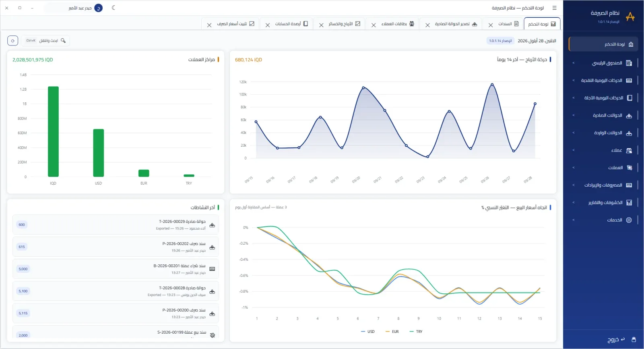Click the العملات currency icon
The image size is (644, 349).
[629, 168]
